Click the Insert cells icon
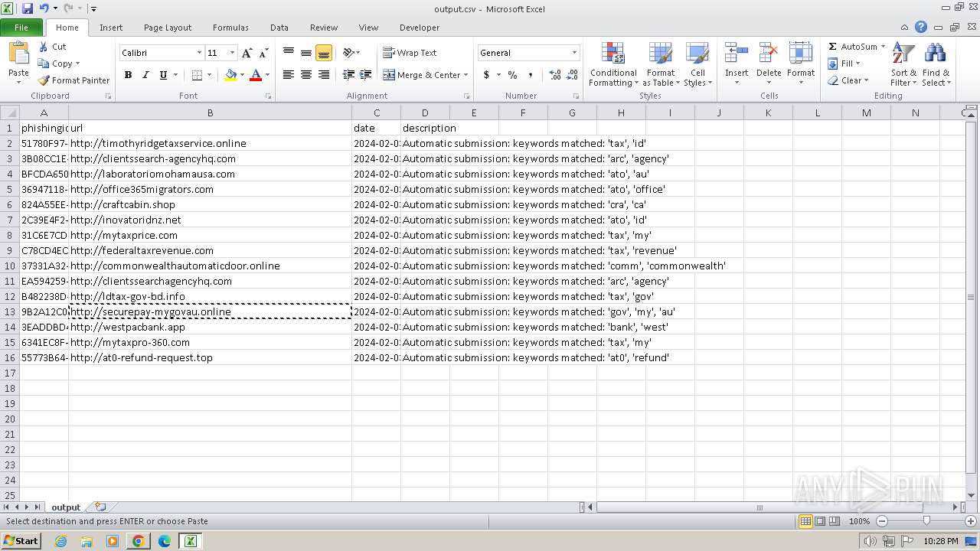Screen dimensions: 980x551 tap(737, 54)
